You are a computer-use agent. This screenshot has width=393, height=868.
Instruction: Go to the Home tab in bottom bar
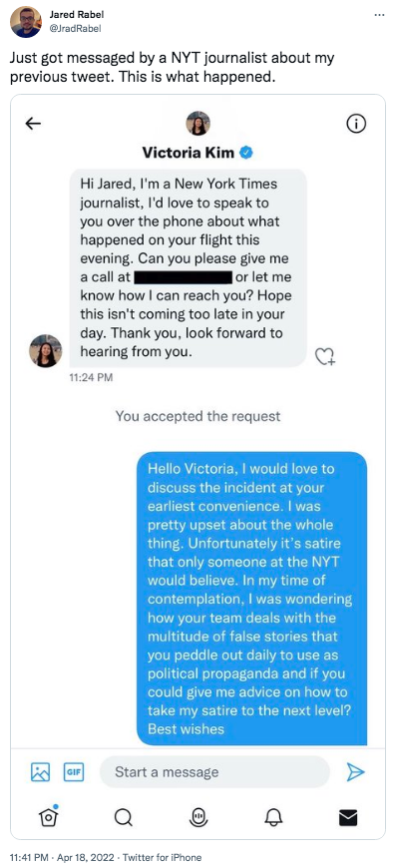pyautogui.click(x=48, y=815)
